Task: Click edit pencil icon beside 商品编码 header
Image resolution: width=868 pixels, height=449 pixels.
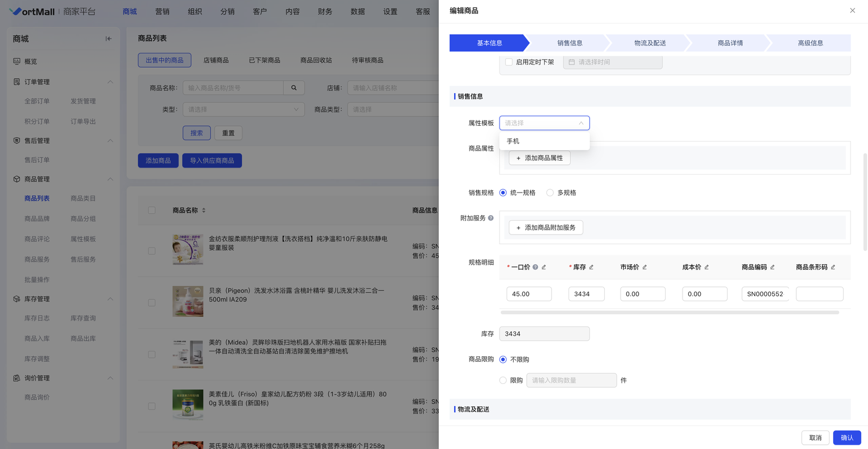Action: (773, 267)
